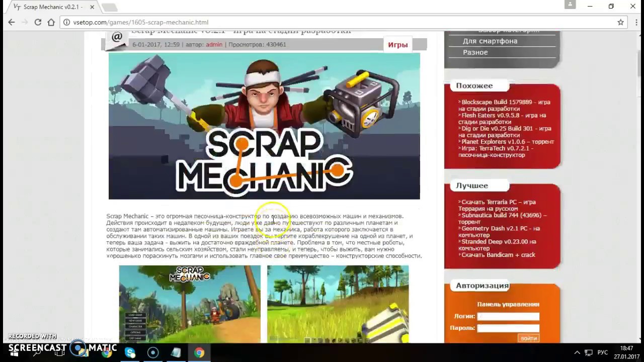Show hidden tray icons chevron

(x=577, y=353)
